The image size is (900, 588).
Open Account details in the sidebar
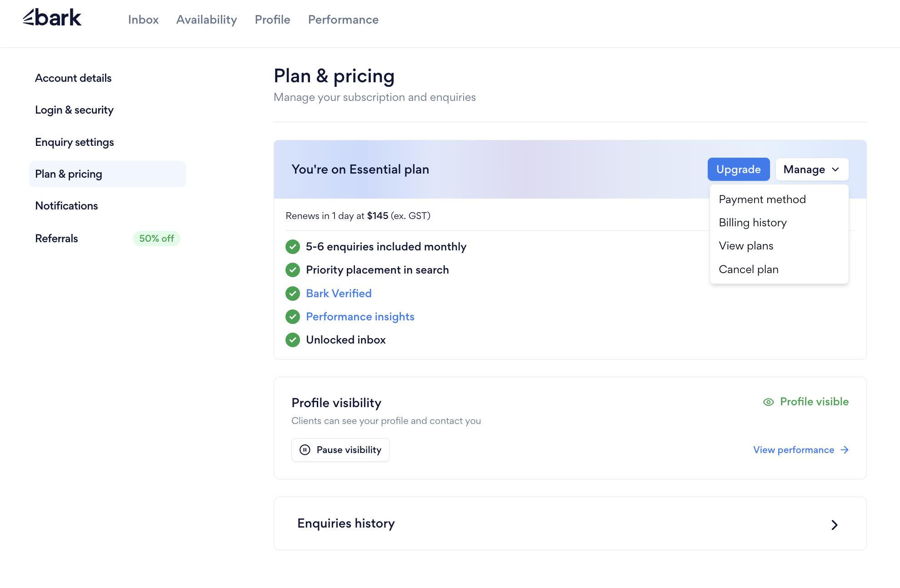pyautogui.click(x=108, y=78)
